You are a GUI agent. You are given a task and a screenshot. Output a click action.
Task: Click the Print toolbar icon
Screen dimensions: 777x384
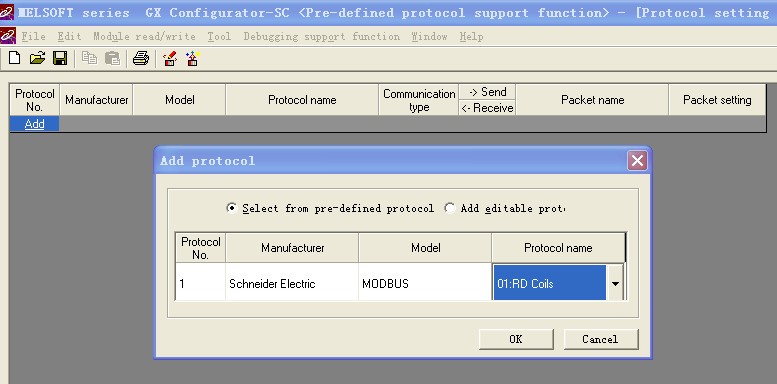(141, 58)
